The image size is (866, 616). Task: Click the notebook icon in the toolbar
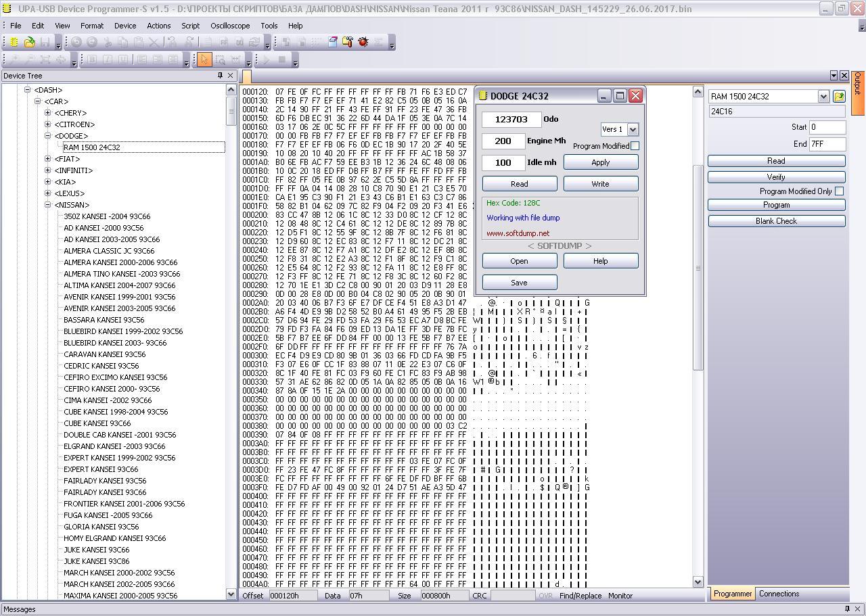[333, 42]
